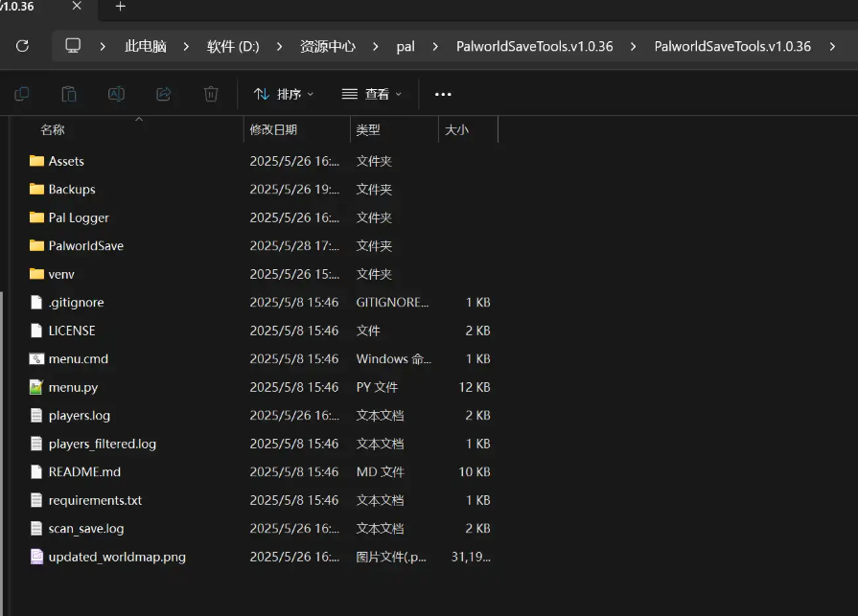
Task: Click the requirements.txt document icon
Action: 36,500
